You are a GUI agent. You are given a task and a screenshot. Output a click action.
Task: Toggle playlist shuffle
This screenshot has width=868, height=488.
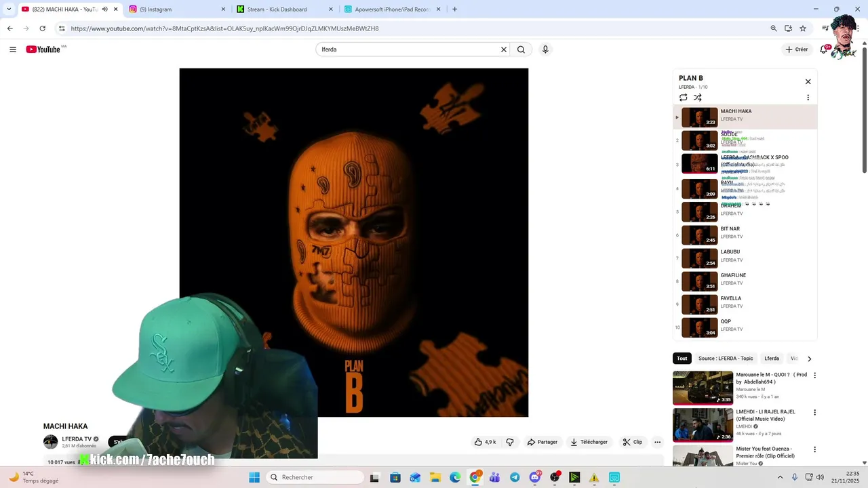tap(698, 98)
